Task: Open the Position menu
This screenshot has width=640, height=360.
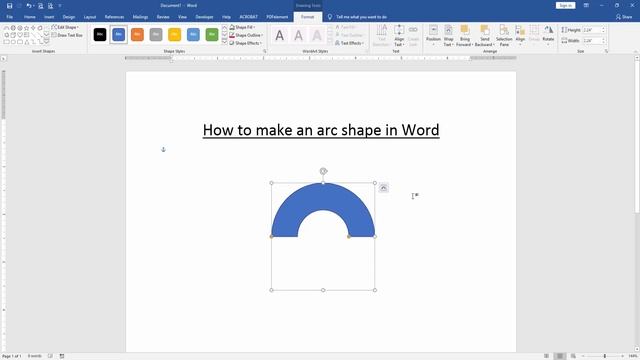Action: (433, 36)
